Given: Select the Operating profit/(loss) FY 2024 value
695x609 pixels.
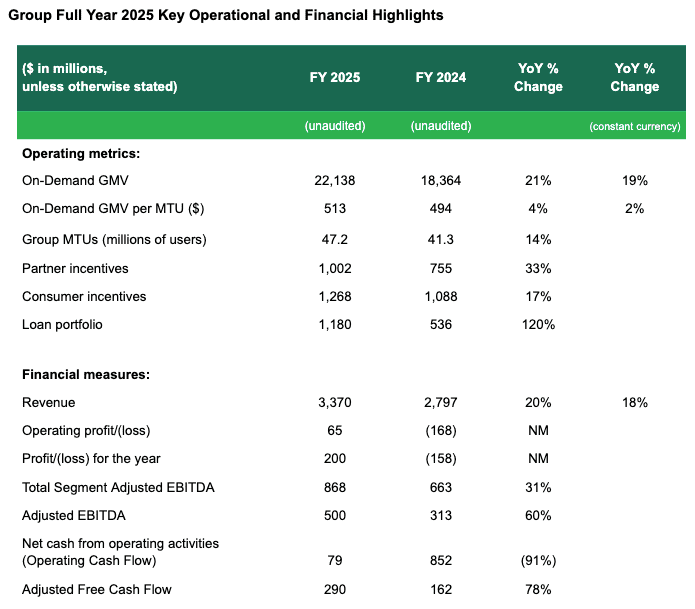Looking at the screenshot, I should tap(440, 430).
